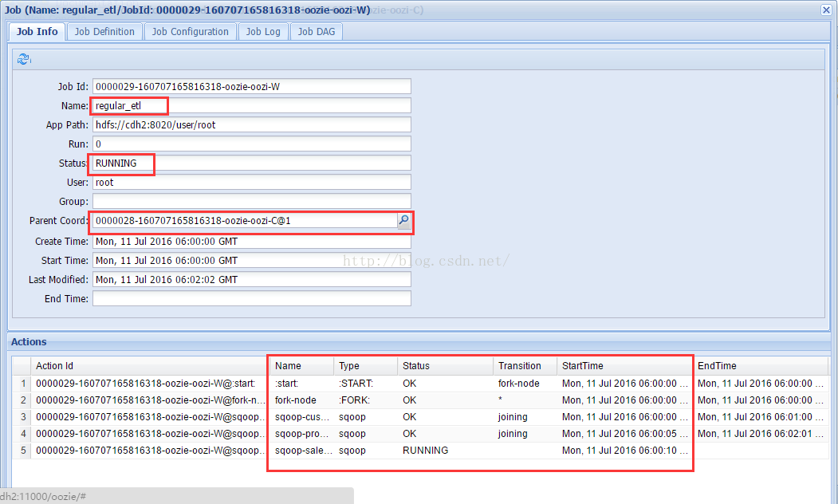Select the User field with root
The width and height of the screenshot is (838, 504).
[252, 183]
